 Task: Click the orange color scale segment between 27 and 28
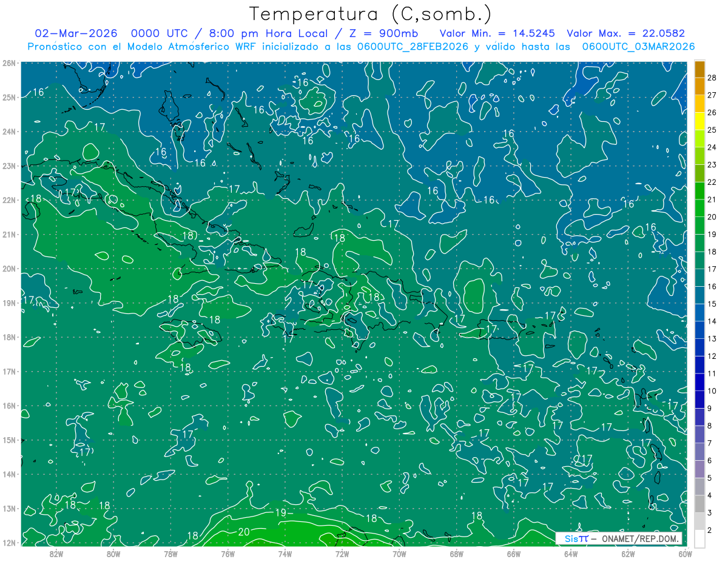699,86
